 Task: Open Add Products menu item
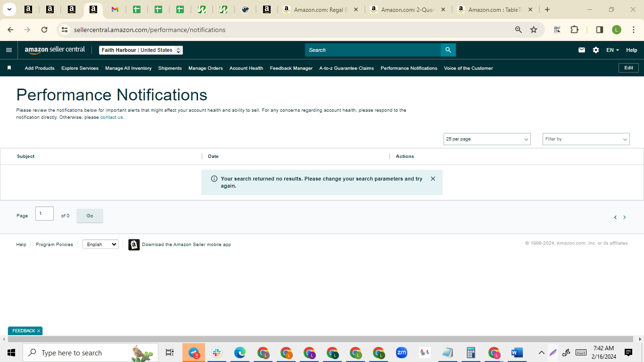40,68
